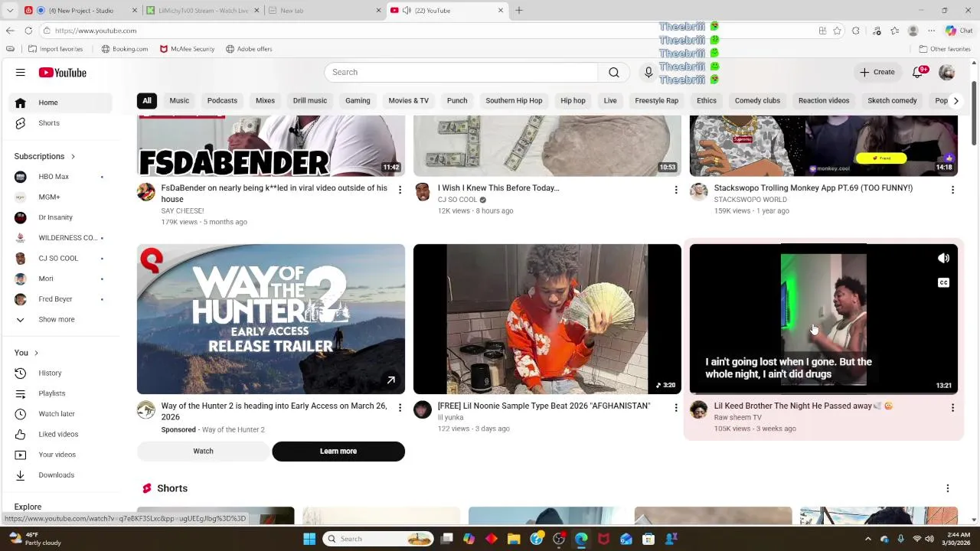Select the Reaction videos chip
Screen dimensions: 980x551
(824, 101)
